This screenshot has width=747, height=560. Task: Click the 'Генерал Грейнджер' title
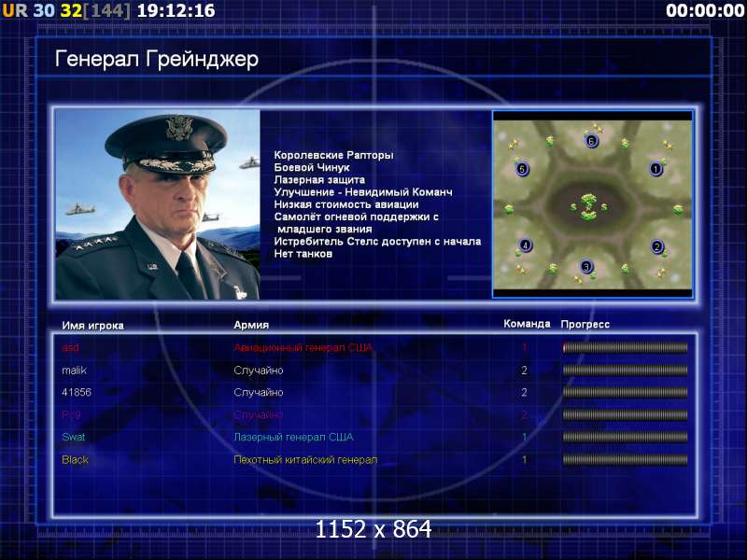tap(157, 60)
